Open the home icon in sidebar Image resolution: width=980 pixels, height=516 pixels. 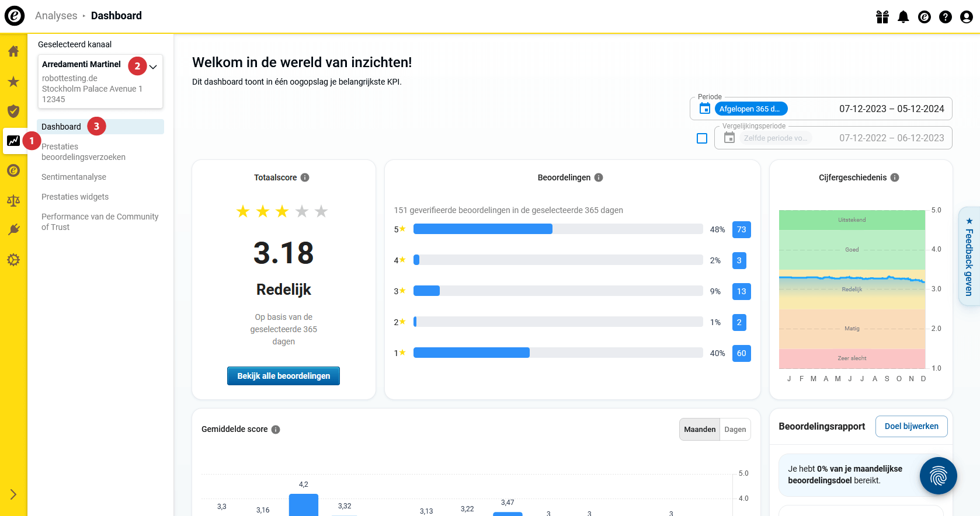[x=13, y=51]
